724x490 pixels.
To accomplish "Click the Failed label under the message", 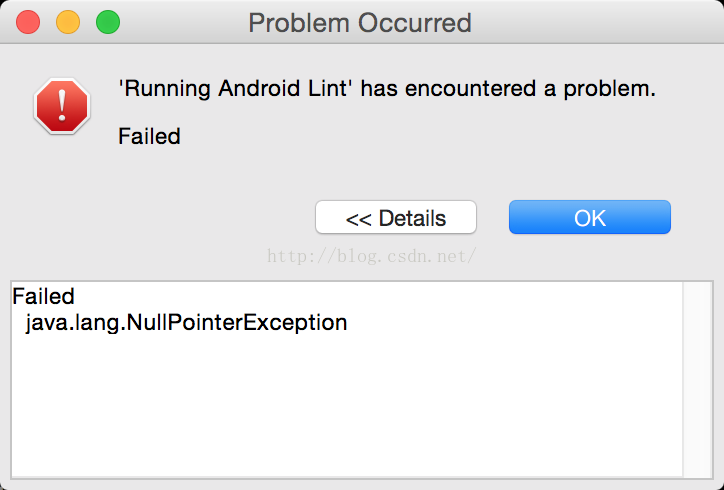I will 149,136.
